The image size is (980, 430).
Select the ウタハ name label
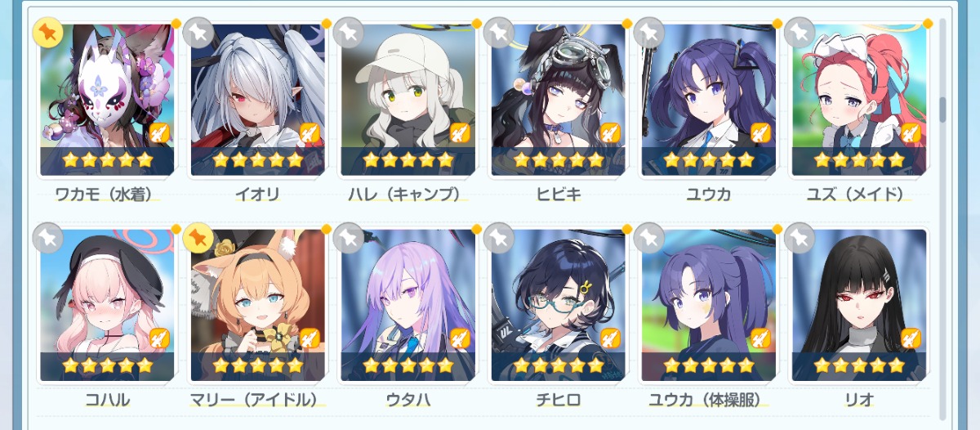coord(408,400)
